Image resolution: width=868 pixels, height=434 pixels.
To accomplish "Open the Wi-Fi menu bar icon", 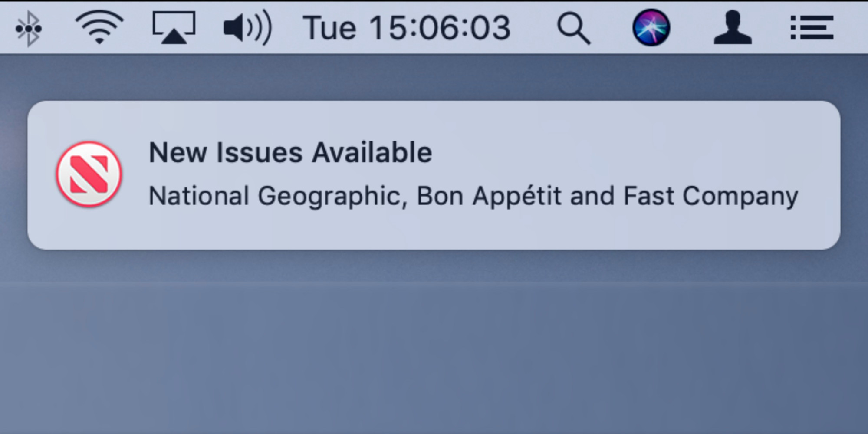I will (99, 27).
